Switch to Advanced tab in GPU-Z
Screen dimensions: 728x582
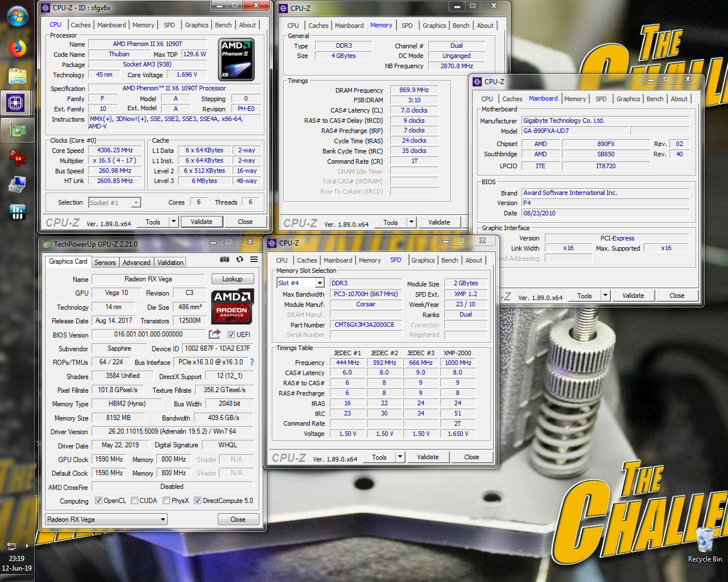(x=136, y=263)
